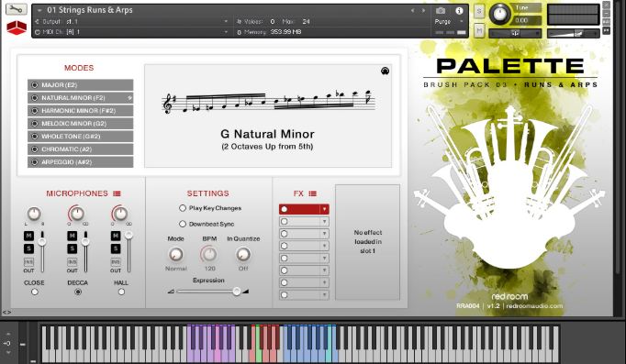This screenshot has height=364, width=626.
Task: Open the instrument info icon
Action: tap(459, 11)
